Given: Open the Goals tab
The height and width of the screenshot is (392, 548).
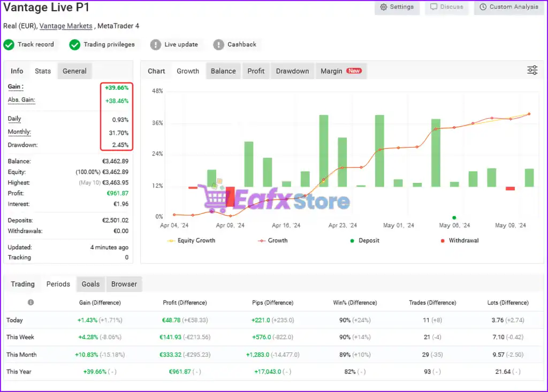Looking at the screenshot, I should [90, 284].
